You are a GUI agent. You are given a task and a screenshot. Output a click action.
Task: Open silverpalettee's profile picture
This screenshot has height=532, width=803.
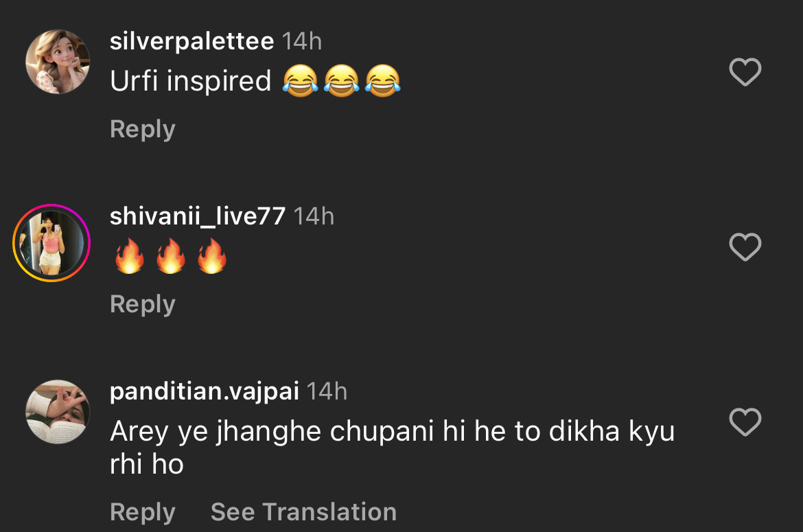tap(58, 62)
